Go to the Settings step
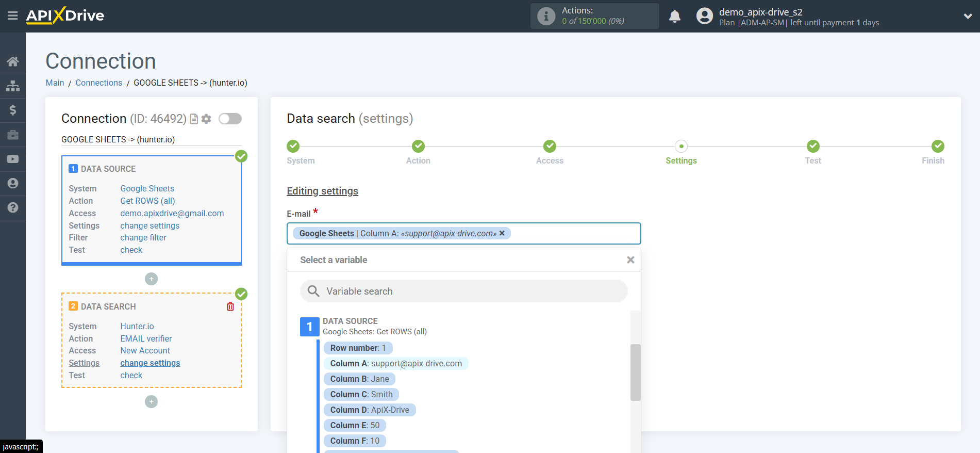Screen dimensions: 980x453 681,147
